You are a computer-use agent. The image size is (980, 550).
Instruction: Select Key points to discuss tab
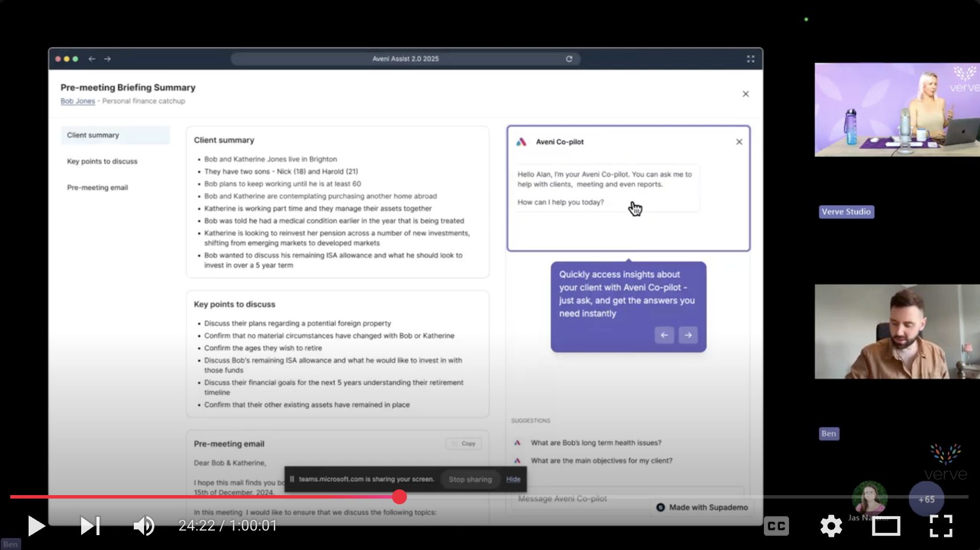(x=102, y=161)
